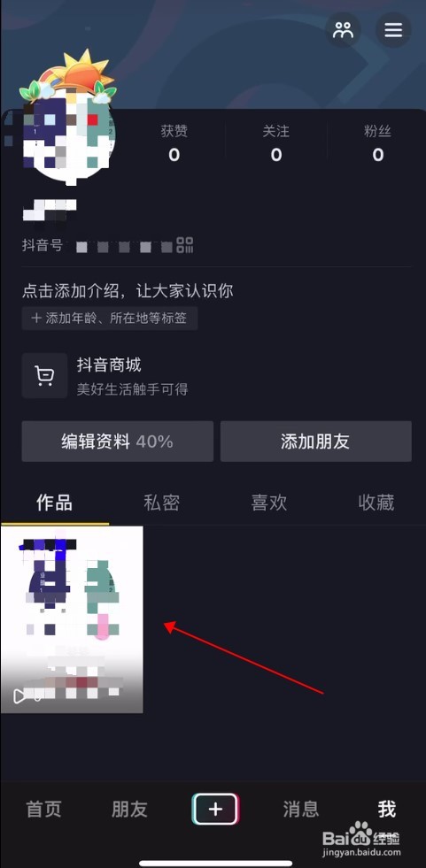Tap the plus create button
Image resolution: width=426 pixels, height=868 pixels.
[215, 810]
